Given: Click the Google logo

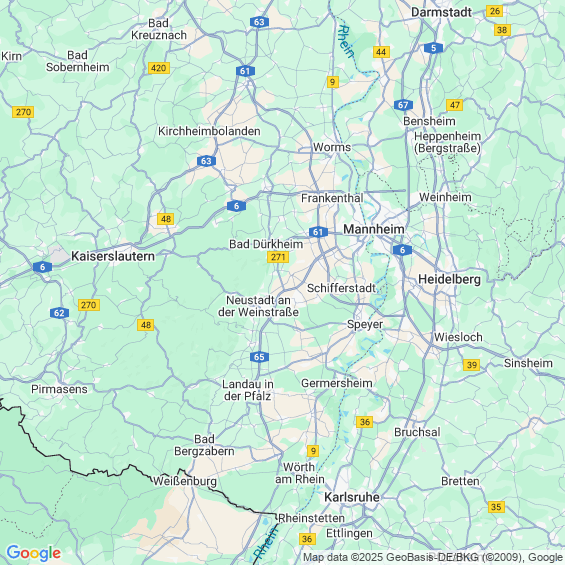Looking at the screenshot, I should click(x=34, y=553).
